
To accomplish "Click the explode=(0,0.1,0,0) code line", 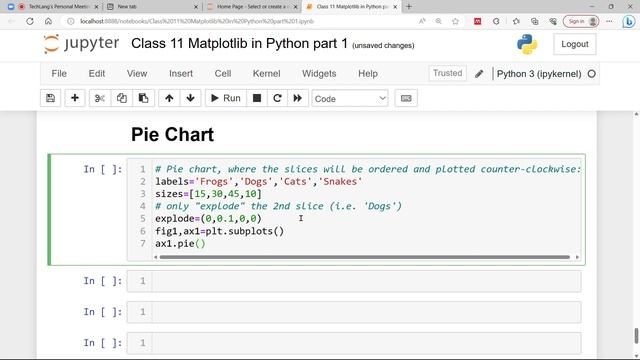I will click(208, 219).
